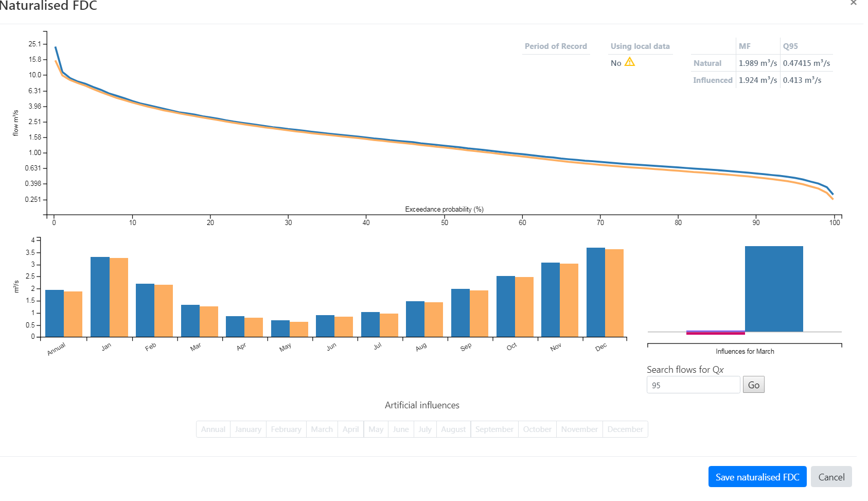
Task: Click the Using local data header
Action: 640,46
